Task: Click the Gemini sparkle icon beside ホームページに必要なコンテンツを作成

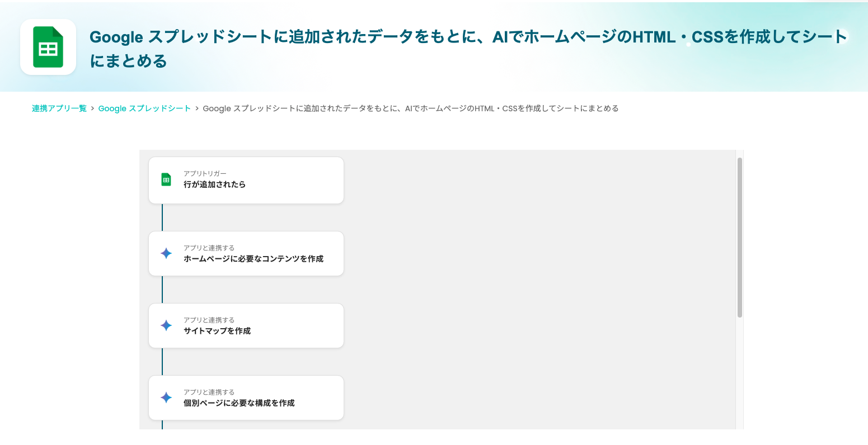Action: pyautogui.click(x=166, y=253)
